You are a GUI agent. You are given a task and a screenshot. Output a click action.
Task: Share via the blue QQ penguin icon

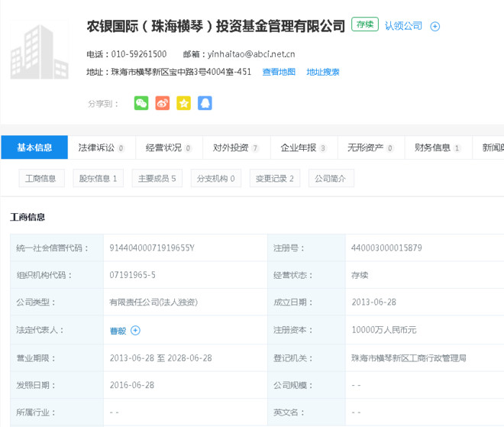[x=205, y=103]
